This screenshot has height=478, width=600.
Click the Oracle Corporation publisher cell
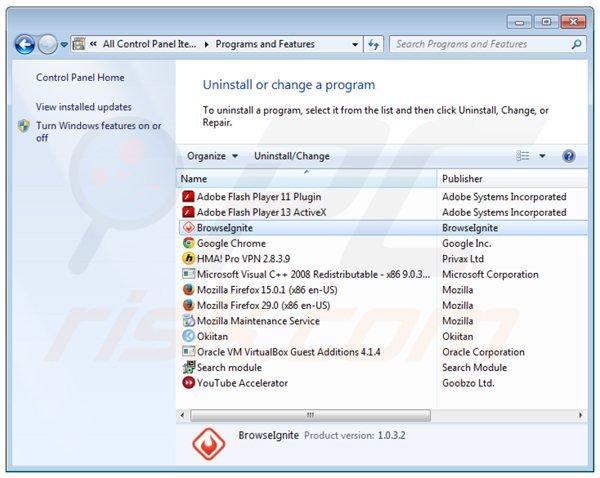click(x=483, y=352)
